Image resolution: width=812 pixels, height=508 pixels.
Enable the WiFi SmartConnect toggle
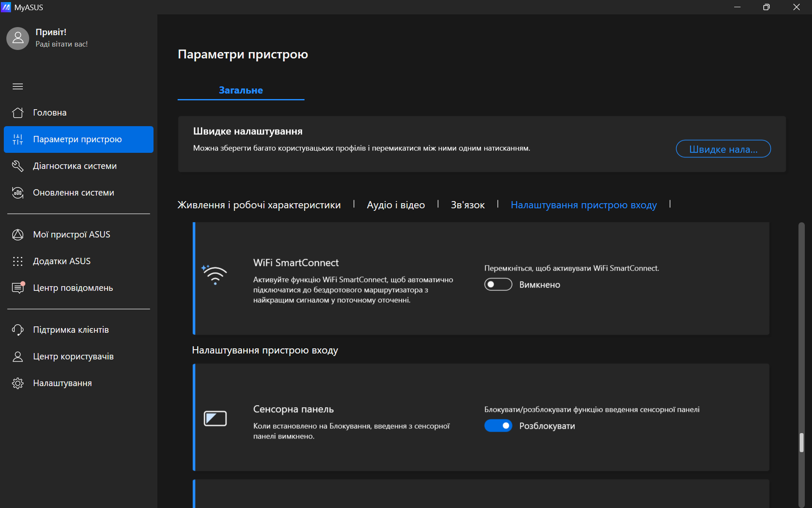[498, 284]
